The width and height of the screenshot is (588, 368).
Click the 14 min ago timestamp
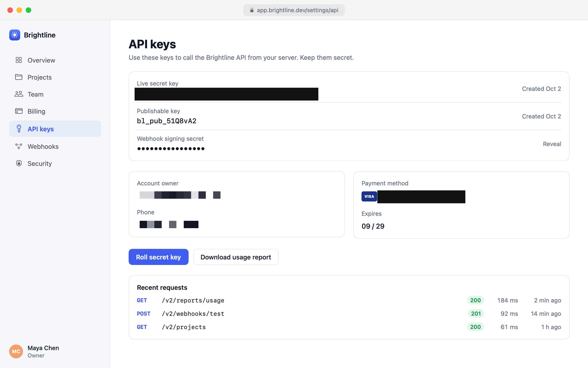coord(546,313)
